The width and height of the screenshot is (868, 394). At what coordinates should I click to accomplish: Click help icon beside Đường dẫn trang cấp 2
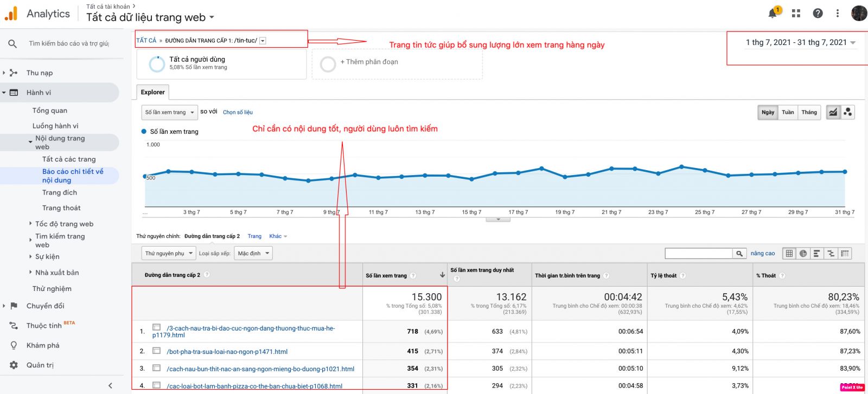(x=207, y=275)
